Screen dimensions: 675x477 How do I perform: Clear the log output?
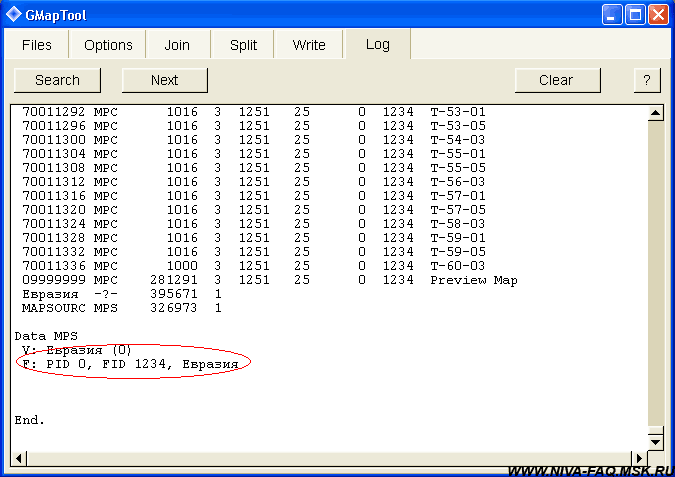pyautogui.click(x=557, y=80)
